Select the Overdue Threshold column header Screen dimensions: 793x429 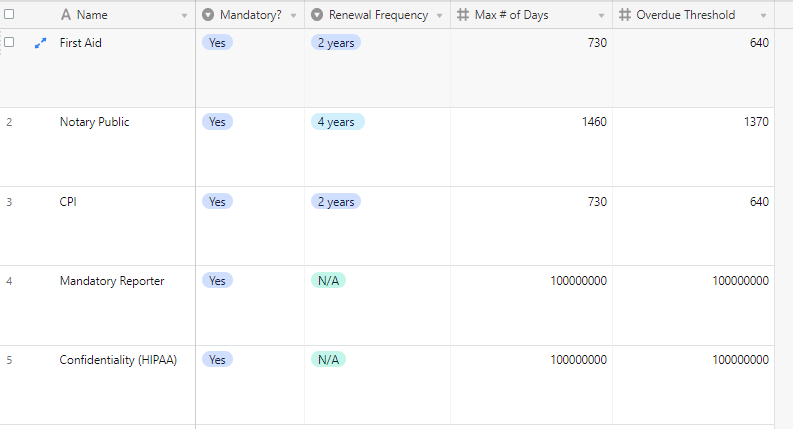tap(693, 14)
